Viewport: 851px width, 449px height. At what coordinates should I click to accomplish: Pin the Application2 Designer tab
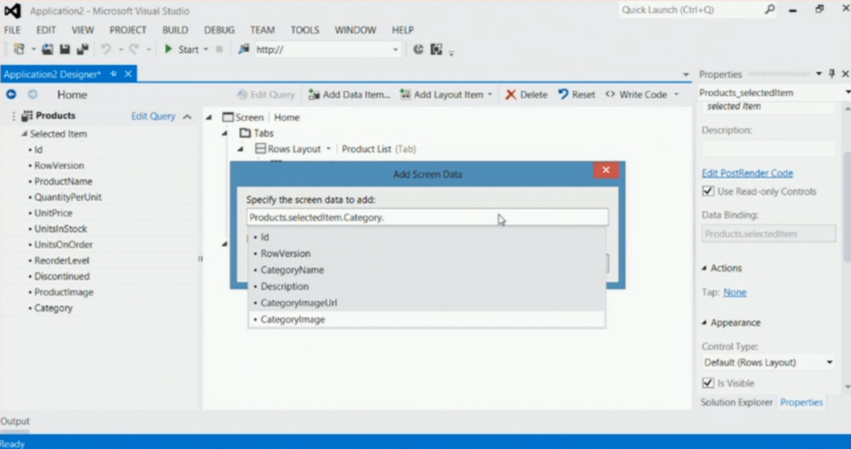[113, 74]
